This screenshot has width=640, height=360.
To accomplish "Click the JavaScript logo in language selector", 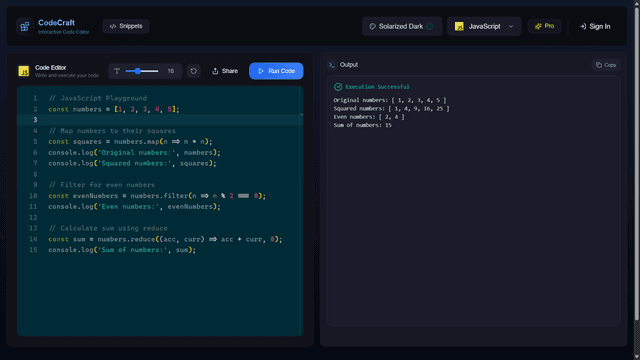I will click(x=459, y=27).
